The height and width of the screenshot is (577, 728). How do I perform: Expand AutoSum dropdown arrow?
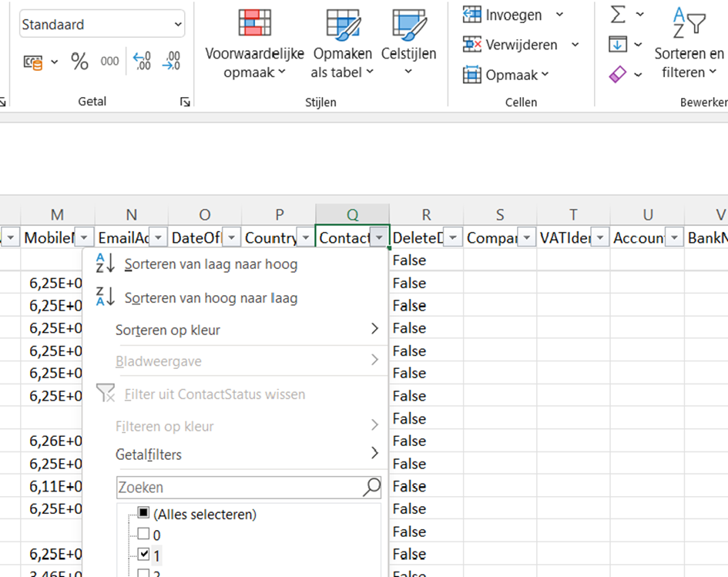[639, 15]
